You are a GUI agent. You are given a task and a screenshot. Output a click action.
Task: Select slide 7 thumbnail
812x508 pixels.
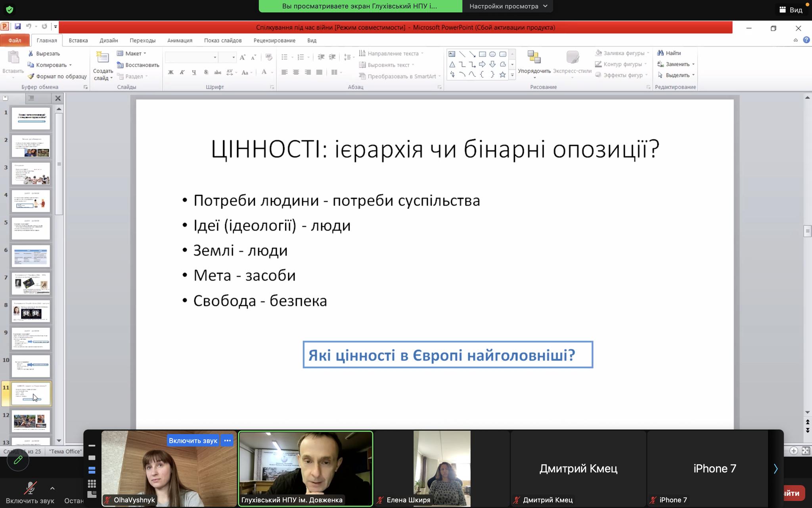pos(31,283)
